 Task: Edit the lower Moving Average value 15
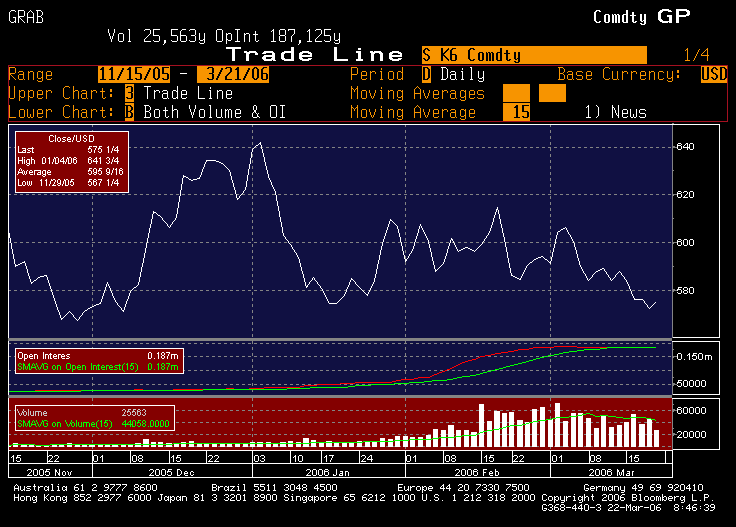pos(516,112)
